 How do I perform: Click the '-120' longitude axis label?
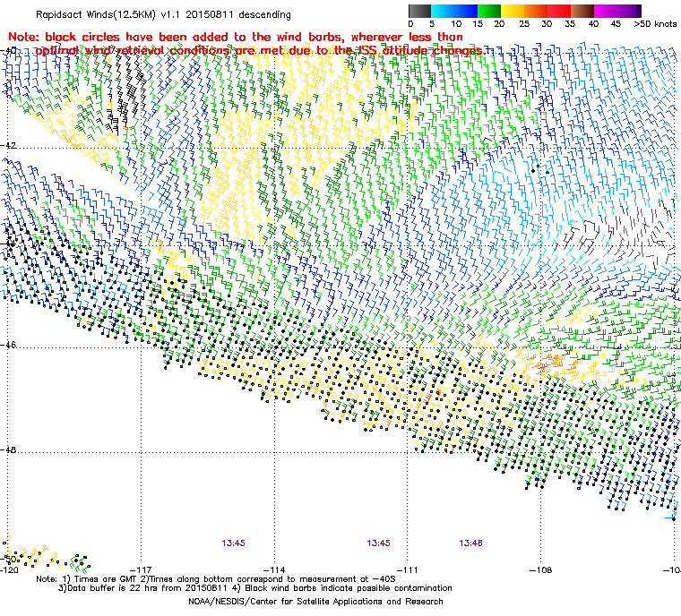pyautogui.click(x=9, y=570)
